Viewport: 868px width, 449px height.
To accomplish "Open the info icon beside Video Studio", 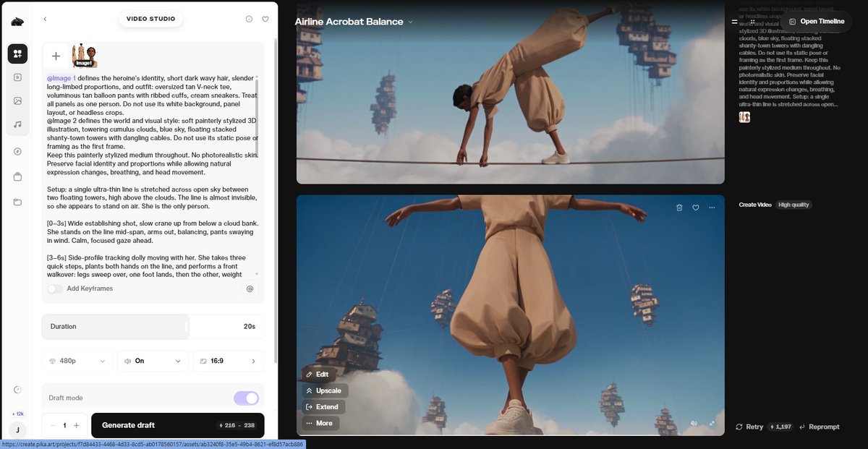I will pyautogui.click(x=249, y=19).
